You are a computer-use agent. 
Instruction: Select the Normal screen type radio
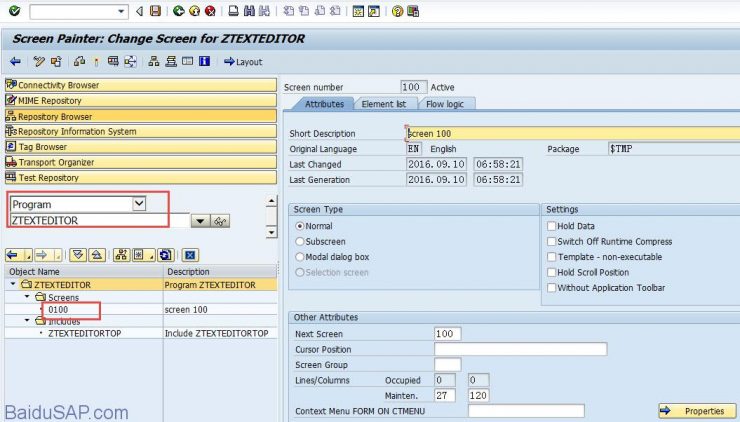299,226
